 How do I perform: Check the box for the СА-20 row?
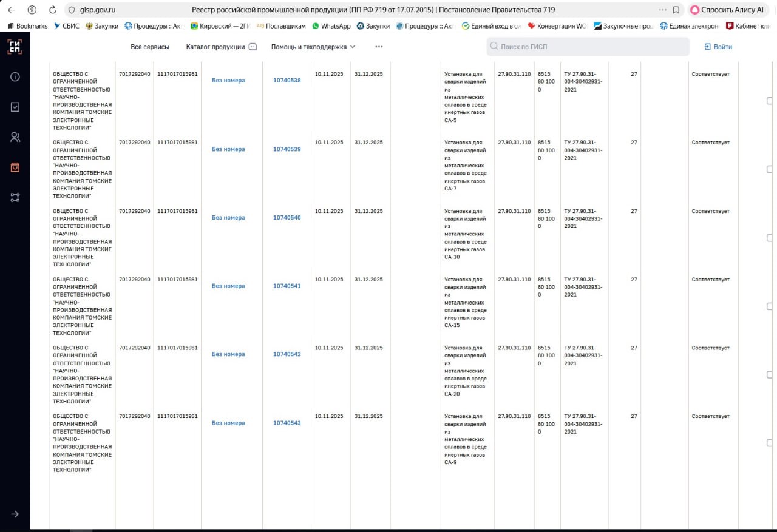tap(770, 375)
